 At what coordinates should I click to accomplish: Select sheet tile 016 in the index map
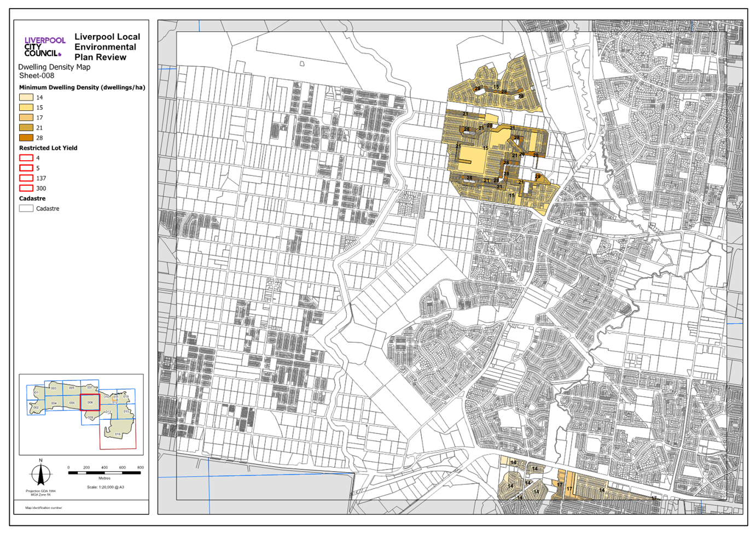coord(118,434)
